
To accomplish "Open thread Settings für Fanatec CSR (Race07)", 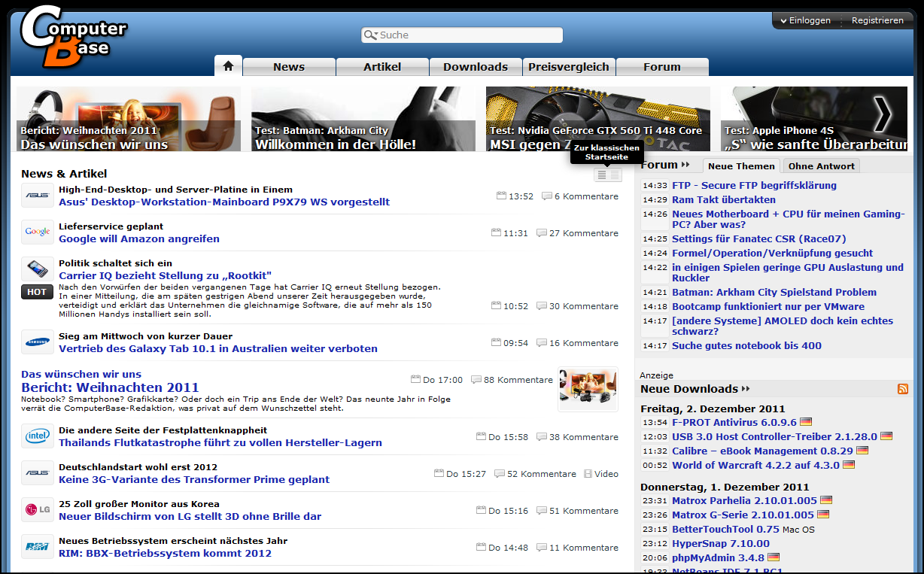I will 759,238.
